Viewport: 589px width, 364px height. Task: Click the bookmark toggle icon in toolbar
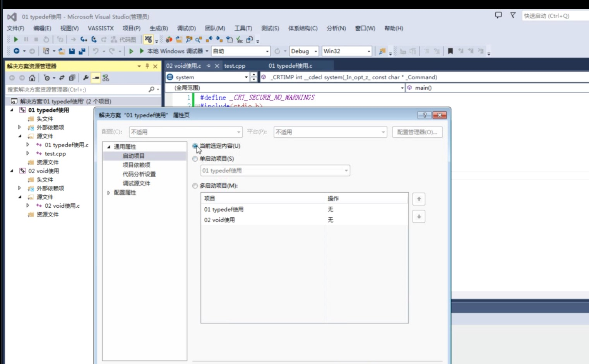(450, 51)
